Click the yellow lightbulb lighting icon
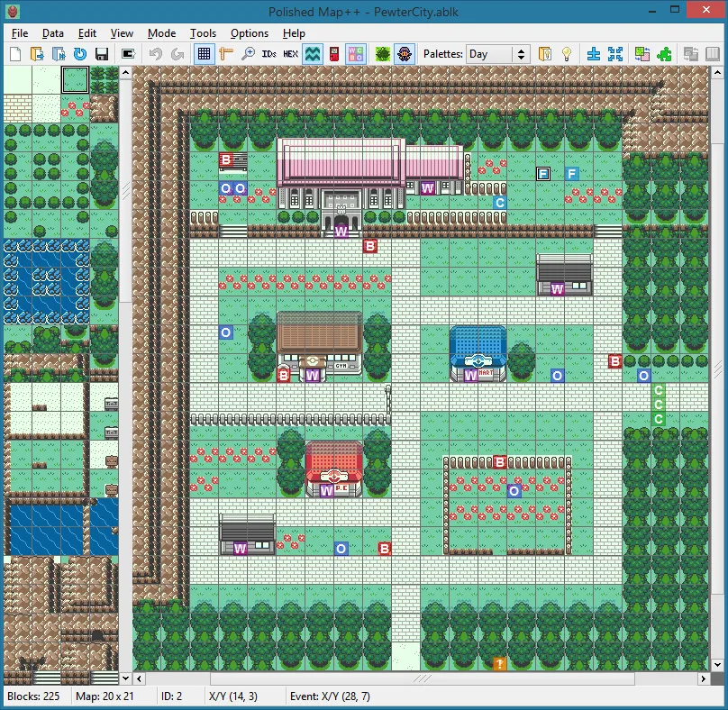 pos(567,54)
